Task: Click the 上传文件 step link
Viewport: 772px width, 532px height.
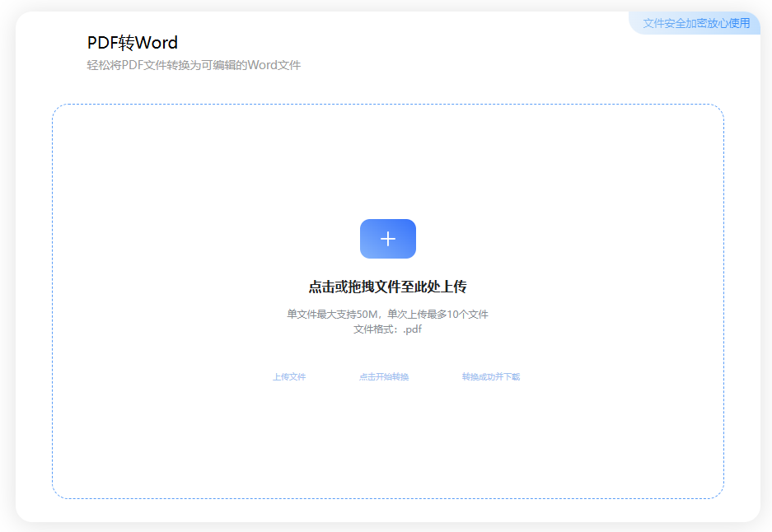Action: pyautogui.click(x=288, y=376)
